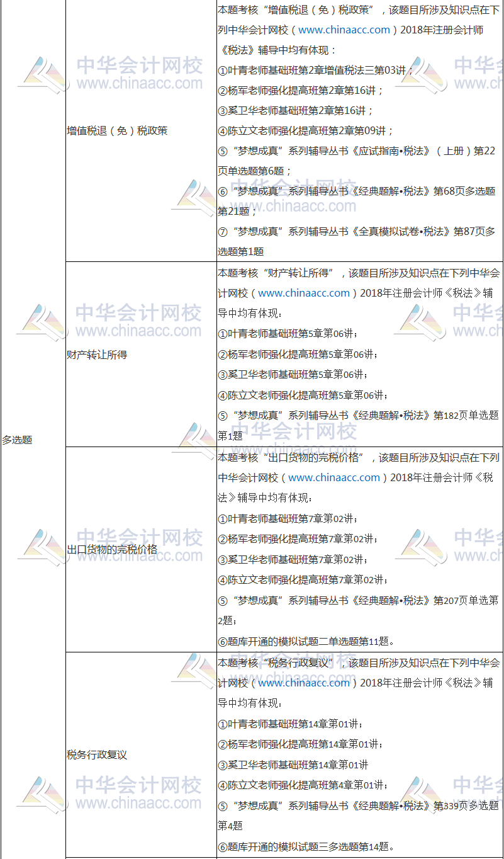
Task: Click 《经典题解•税法》第339页多选题 reference line
Action: point(358,805)
